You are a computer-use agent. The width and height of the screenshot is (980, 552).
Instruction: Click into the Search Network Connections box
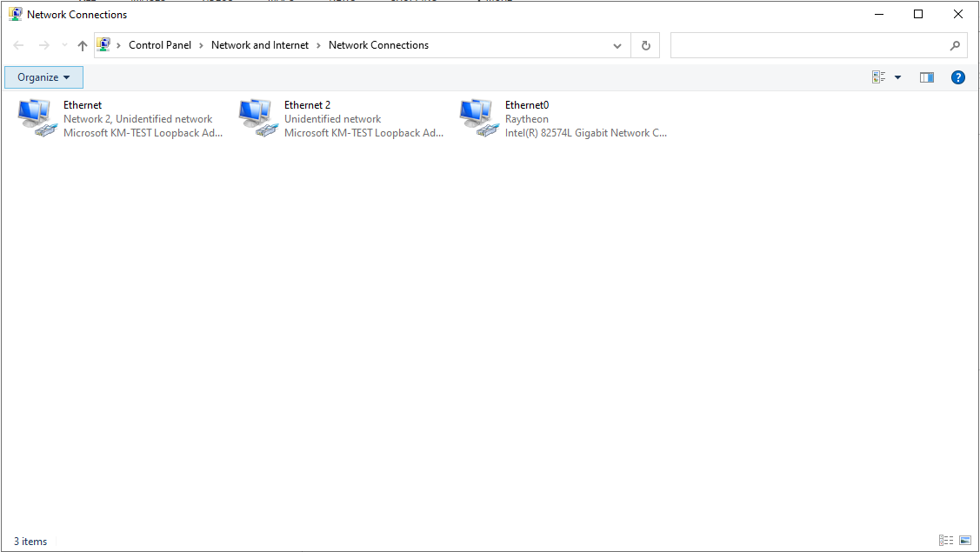click(809, 45)
